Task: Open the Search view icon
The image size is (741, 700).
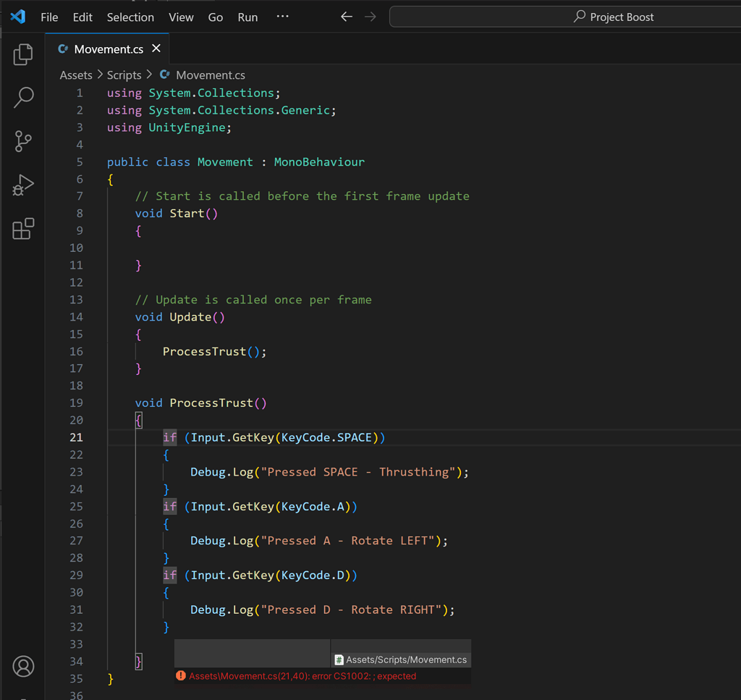Action: click(x=23, y=97)
